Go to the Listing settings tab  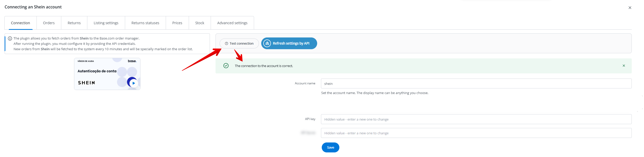tap(106, 23)
